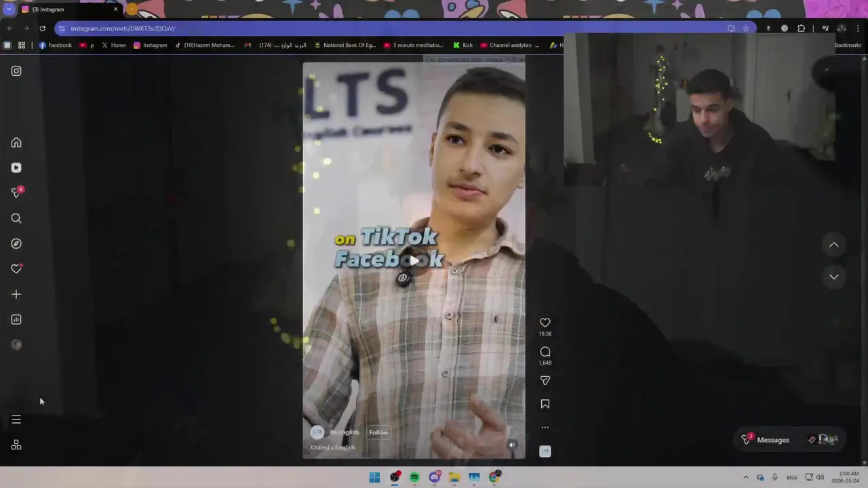
Task: Open the Kick bookmark
Action: coord(463,45)
